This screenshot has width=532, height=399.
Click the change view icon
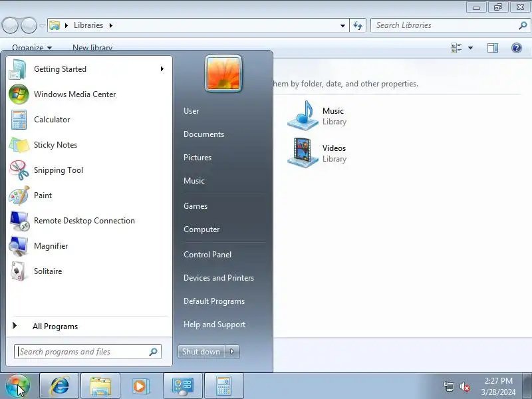(456, 48)
